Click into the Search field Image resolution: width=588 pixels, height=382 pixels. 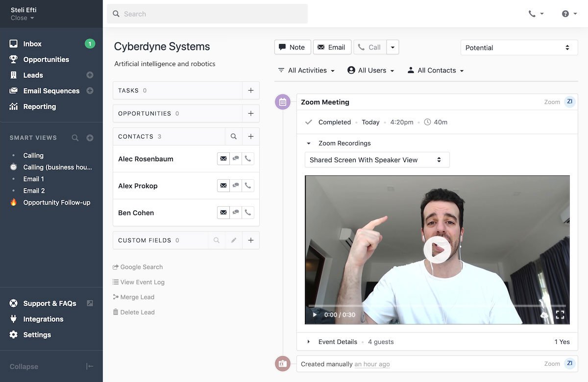click(207, 14)
